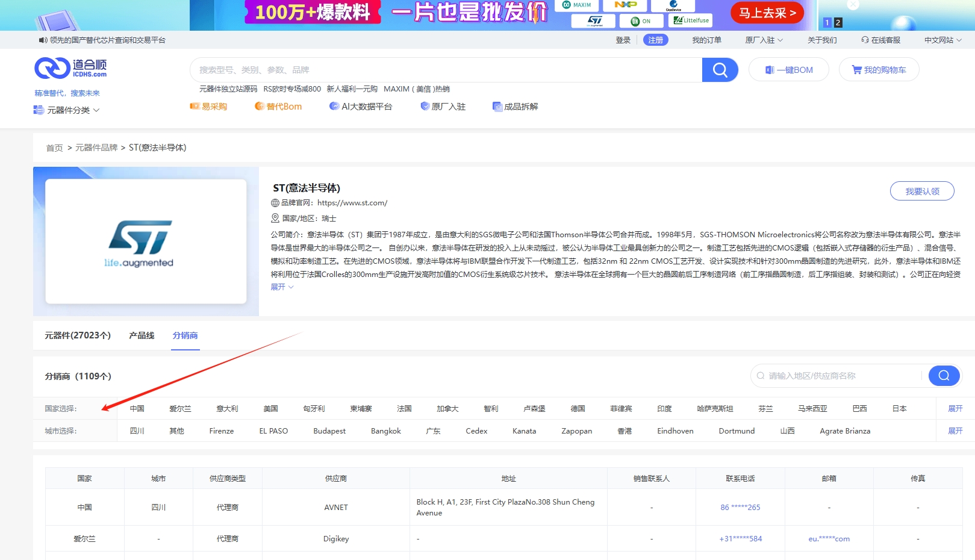Expand 中文网站 language dropdown

coord(943,40)
